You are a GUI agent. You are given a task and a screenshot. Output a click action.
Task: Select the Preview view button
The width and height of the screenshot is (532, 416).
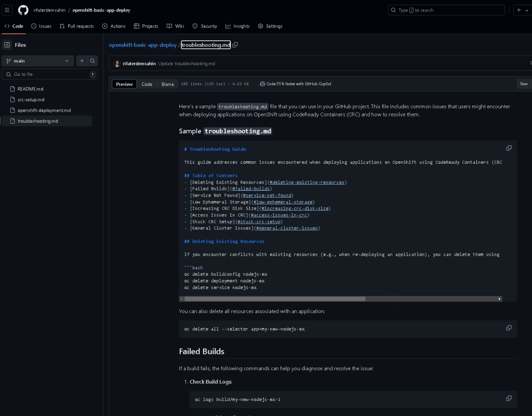124,84
